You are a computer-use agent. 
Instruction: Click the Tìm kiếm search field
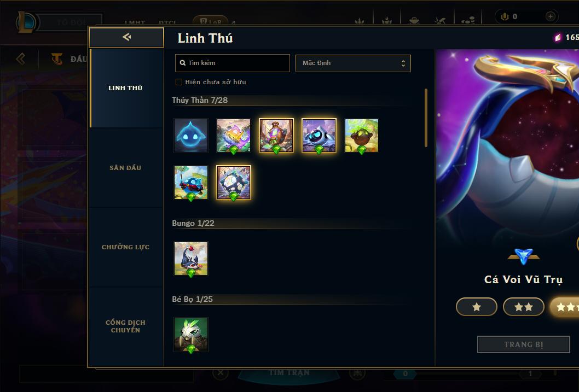pos(232,63)
